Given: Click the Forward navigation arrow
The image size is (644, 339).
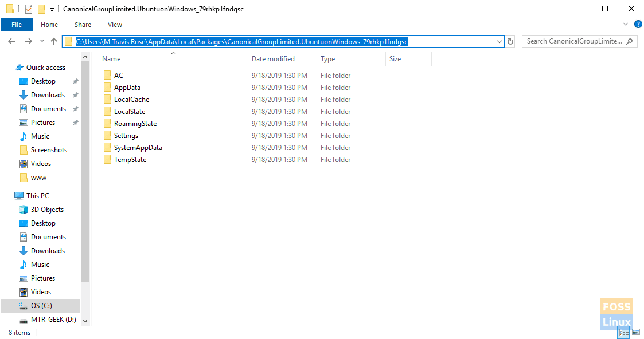Looking at the screenshot, I should (x=28, y=41).
